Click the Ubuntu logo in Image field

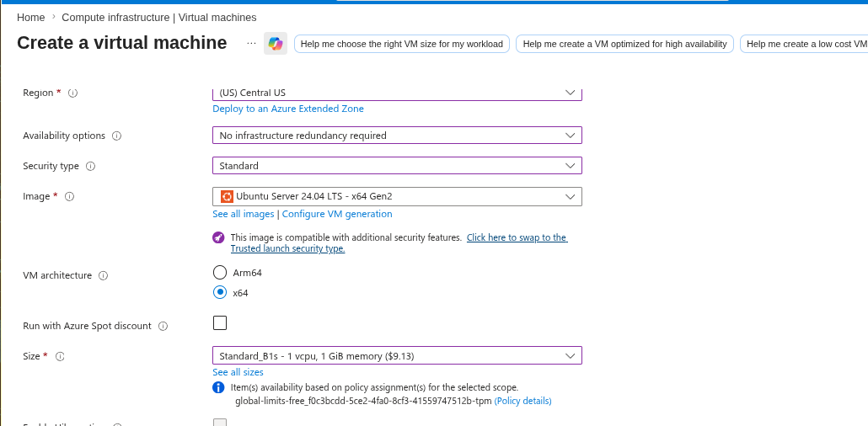point(227,196)
